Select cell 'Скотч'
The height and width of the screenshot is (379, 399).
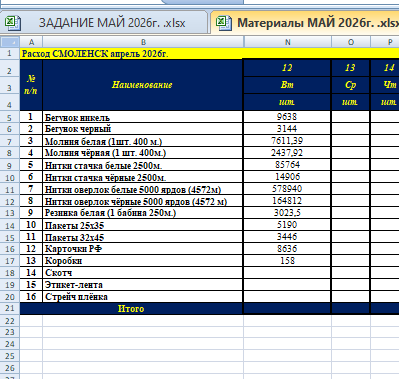[x=143, y=273]
